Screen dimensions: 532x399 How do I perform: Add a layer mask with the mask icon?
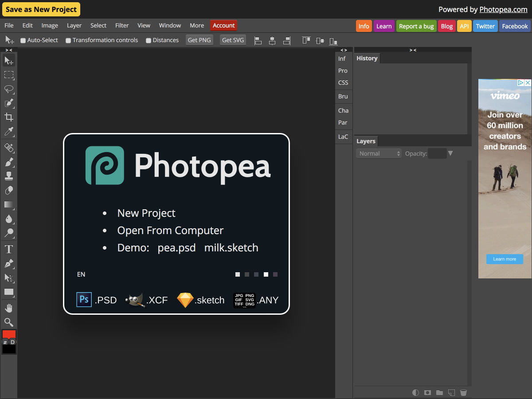pos(427,392)
